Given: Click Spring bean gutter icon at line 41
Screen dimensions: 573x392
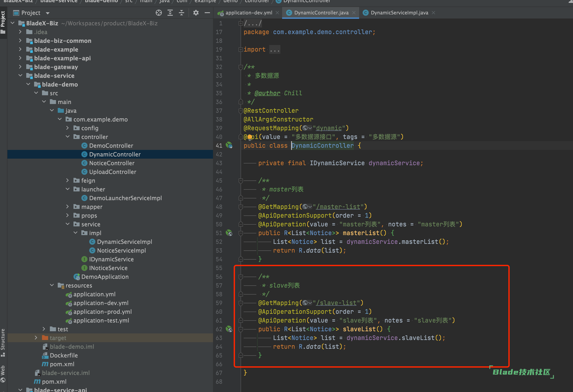Looking at the screenshot, I should click(229, 145).
